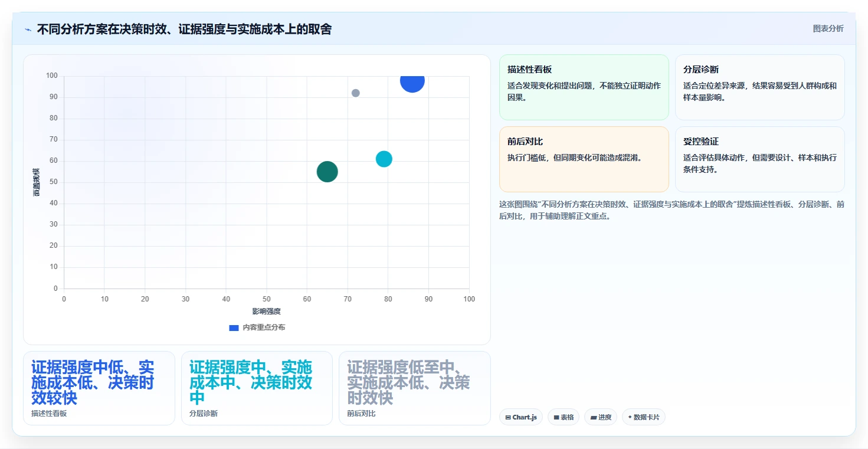Click the 影响强度 x-axis title
This screenshot has height=449, width=868.
(267, 311)
